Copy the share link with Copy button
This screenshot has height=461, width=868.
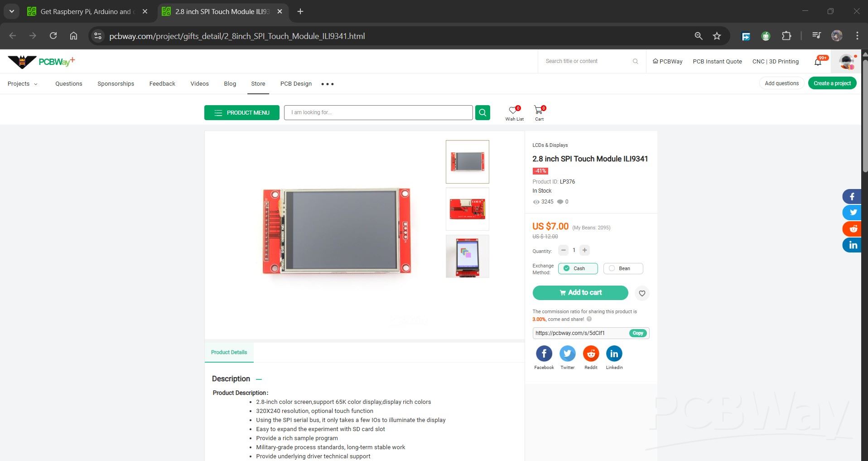click(638, 333)
